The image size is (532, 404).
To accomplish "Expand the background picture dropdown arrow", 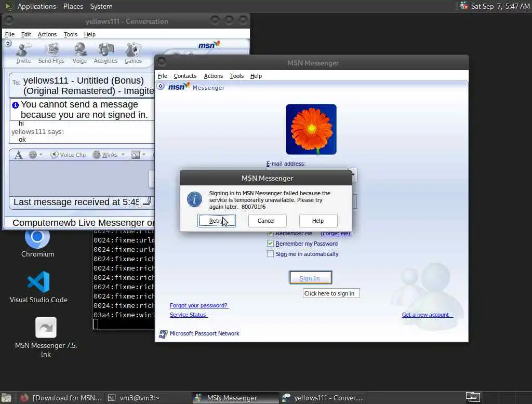I will coord(144,155).
